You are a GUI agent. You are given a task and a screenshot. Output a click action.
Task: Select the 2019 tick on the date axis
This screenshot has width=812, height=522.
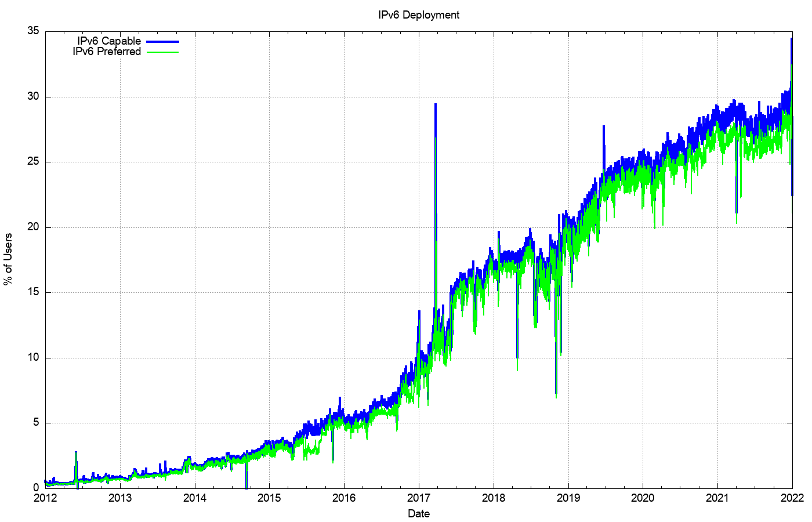pos(568,498)
